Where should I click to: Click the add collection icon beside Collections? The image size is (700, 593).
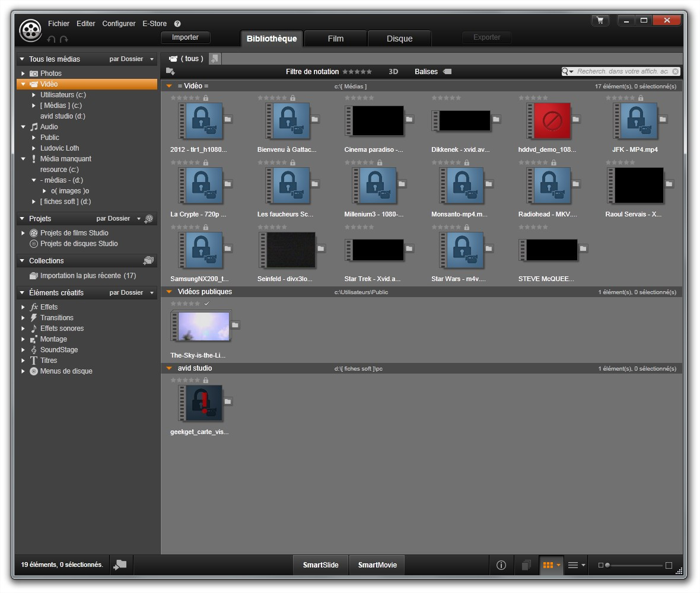[x=148, y=260]
